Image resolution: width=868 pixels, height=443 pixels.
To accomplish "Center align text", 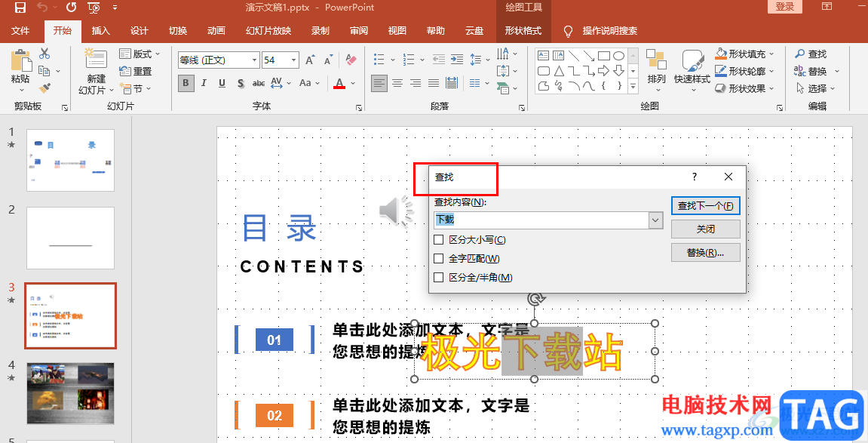I will tap(397, 83).
